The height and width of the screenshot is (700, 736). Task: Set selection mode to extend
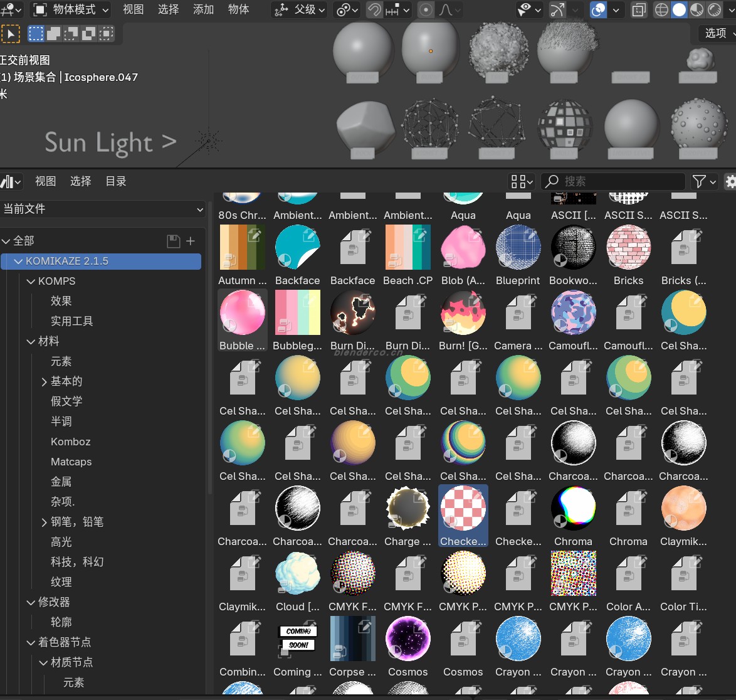(53, 33)
